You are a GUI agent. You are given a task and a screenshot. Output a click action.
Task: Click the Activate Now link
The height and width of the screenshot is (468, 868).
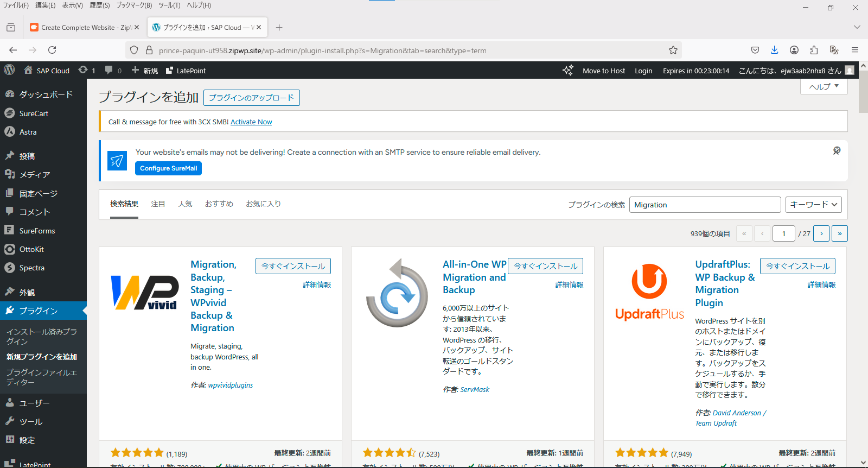click(251, 122)
